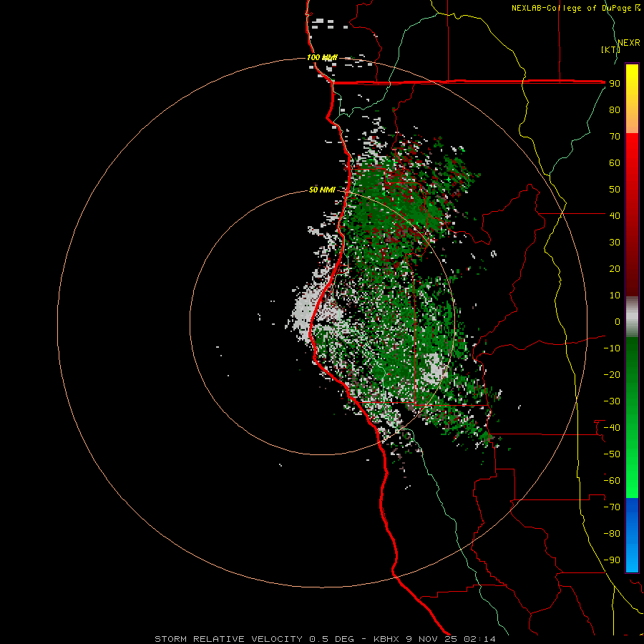Click the NEXLAB-College of DuPage credit text

(571, 8)
